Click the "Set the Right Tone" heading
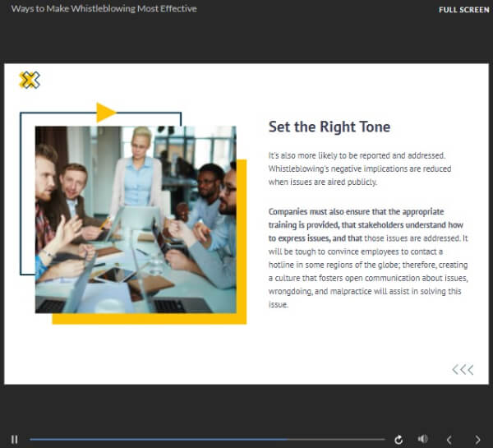Viewport: 493px width, 448px height. tap(329, 127)
